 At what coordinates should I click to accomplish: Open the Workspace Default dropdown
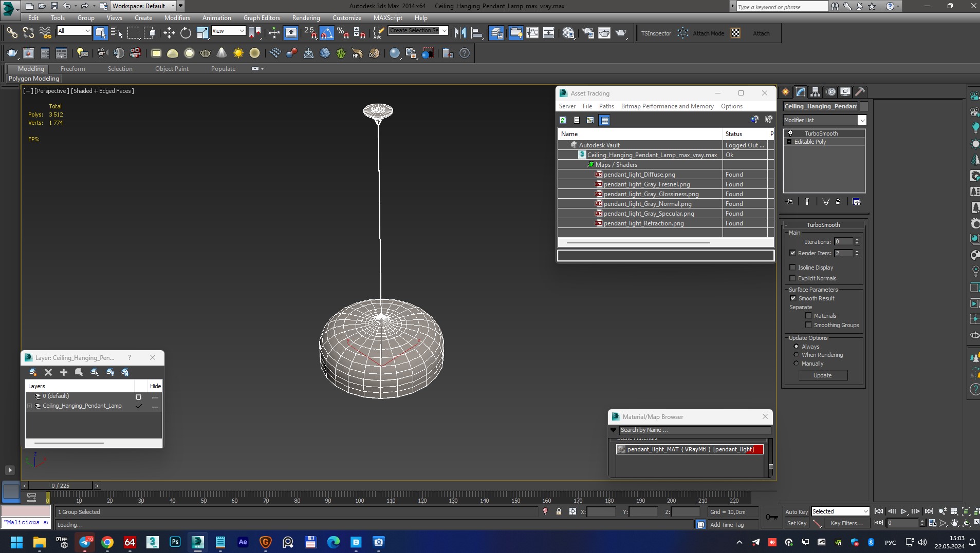coord(143,6)
